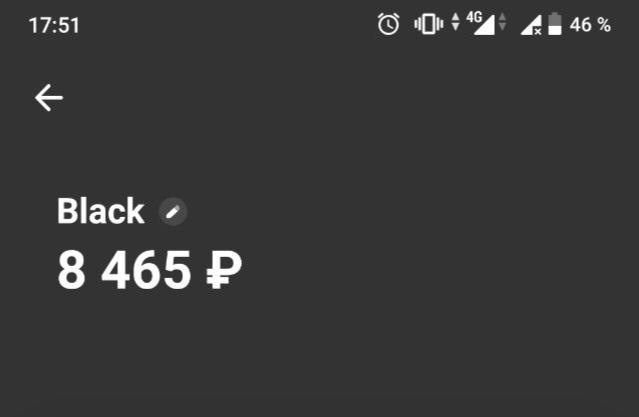Tap the 8 465 ₽ balance amount
Screen dimensions: 639x417
coord(150,269)
